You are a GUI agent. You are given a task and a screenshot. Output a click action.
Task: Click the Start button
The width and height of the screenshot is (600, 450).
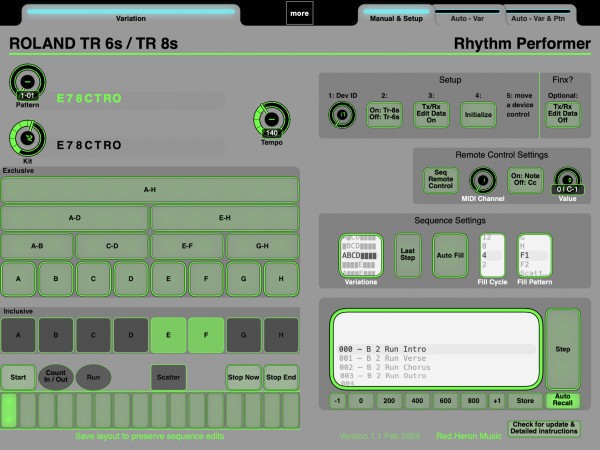(x=18, y=377)
